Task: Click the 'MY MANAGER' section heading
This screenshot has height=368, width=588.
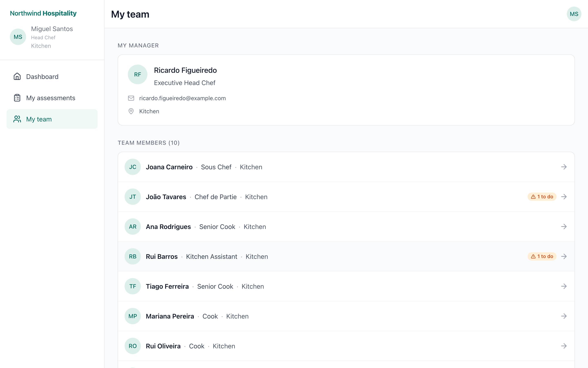Action: coord(138,46)
